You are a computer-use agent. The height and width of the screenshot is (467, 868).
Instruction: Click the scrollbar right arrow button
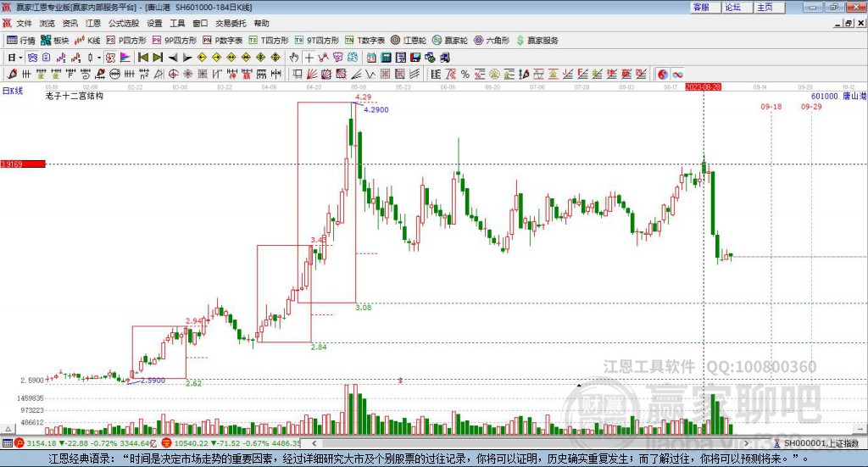747,443
